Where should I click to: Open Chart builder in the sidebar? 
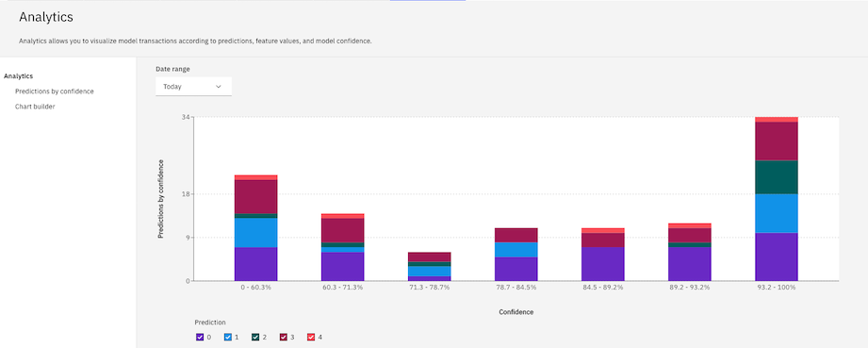click(x=35, y=107)
